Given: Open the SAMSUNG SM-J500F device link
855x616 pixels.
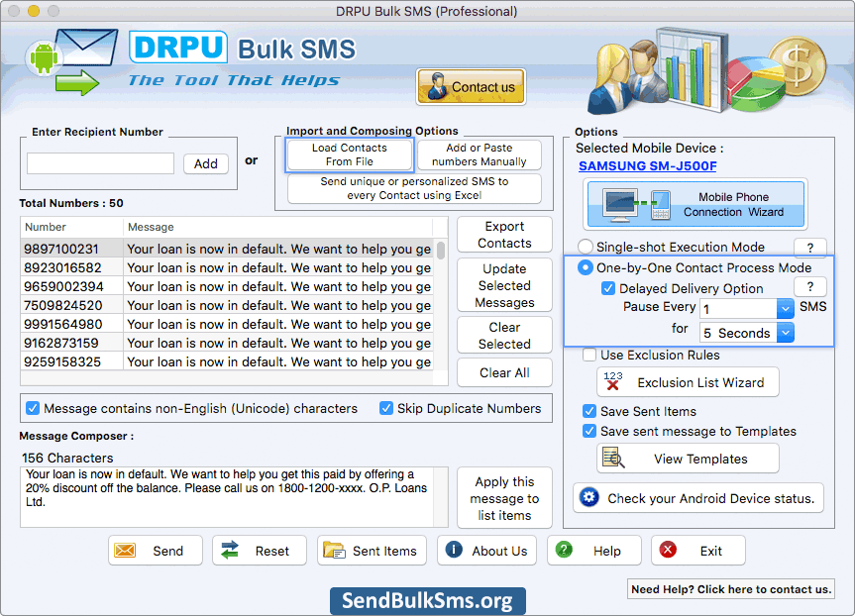Looking at the screenshot, I should [x=647, y=166].
